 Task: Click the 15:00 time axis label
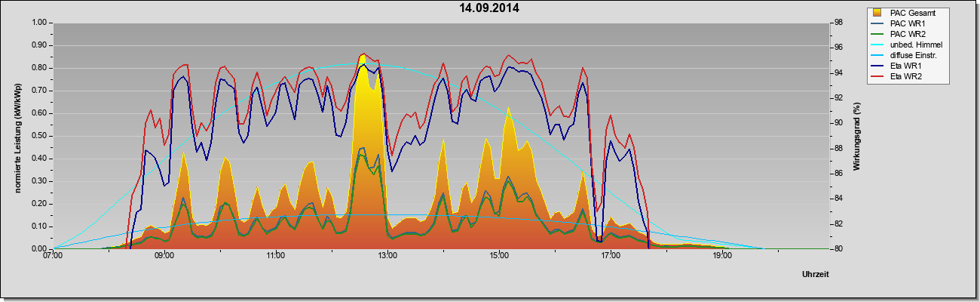tap(499, 255)
